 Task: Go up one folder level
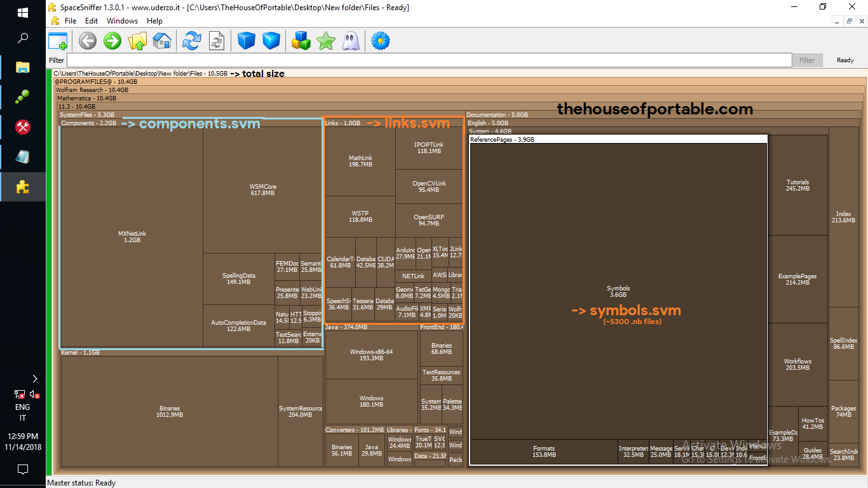[137, 41]
